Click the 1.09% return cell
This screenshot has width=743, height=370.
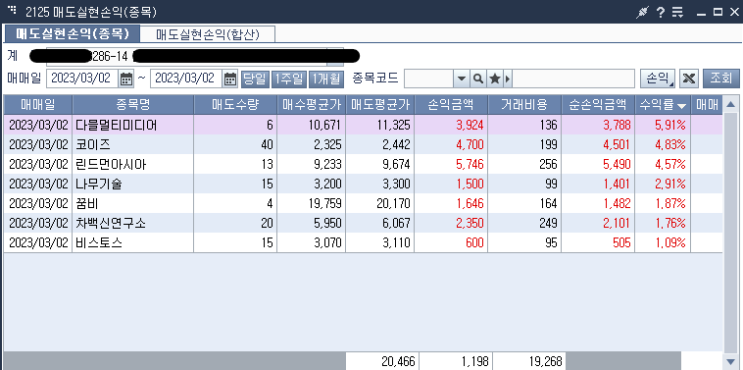(662, 243)
